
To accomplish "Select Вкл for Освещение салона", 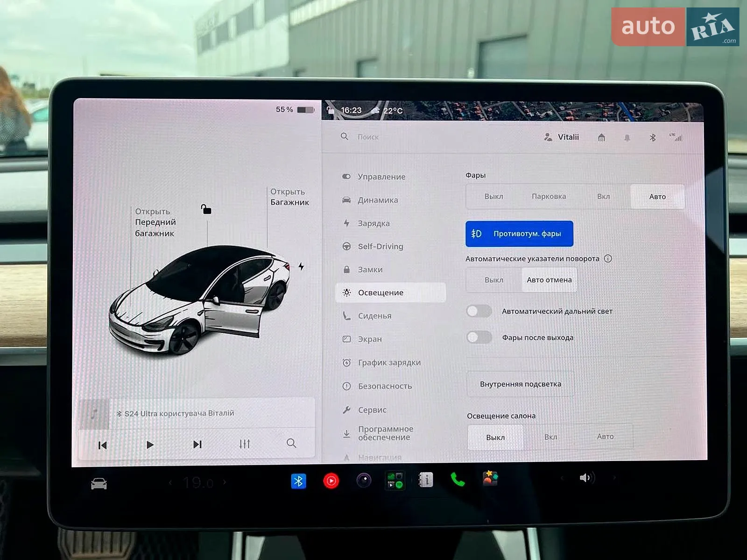I will [550, 437].
